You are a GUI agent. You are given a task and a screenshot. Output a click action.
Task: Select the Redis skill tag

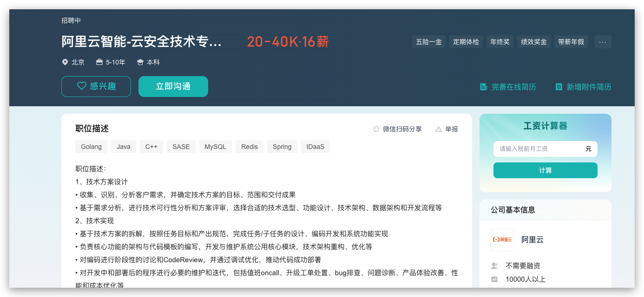pyautogui.click(x=250, y=147)
